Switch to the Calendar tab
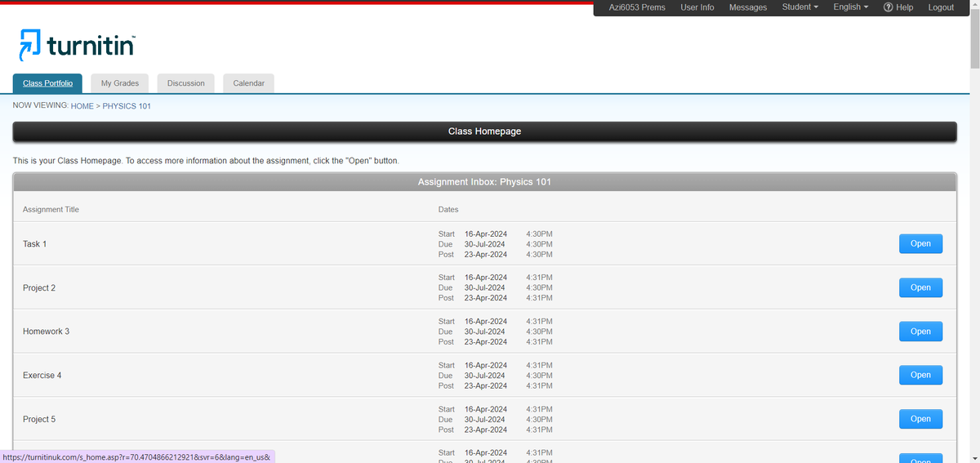Screen dimensions: 980x463 pos(249,83)
